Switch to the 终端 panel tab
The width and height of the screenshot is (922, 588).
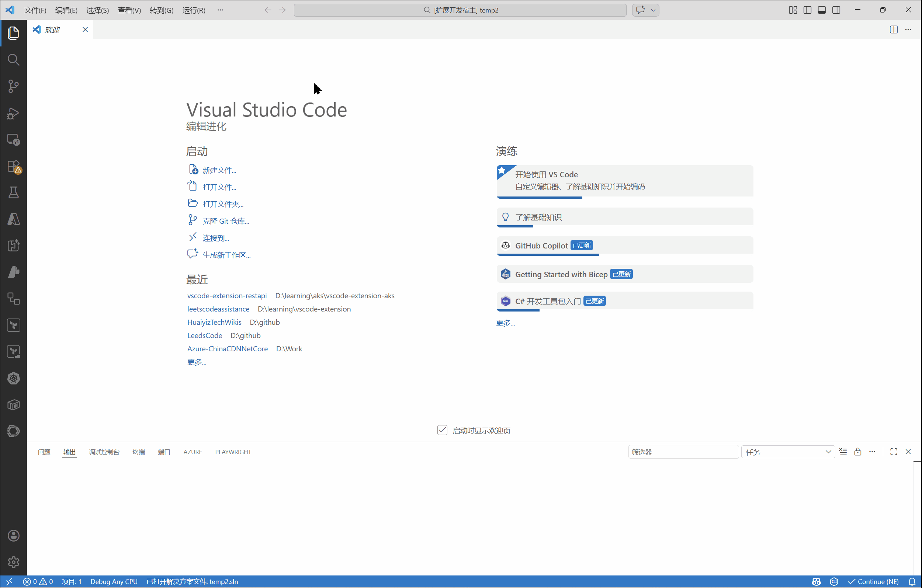click(139, 452)
